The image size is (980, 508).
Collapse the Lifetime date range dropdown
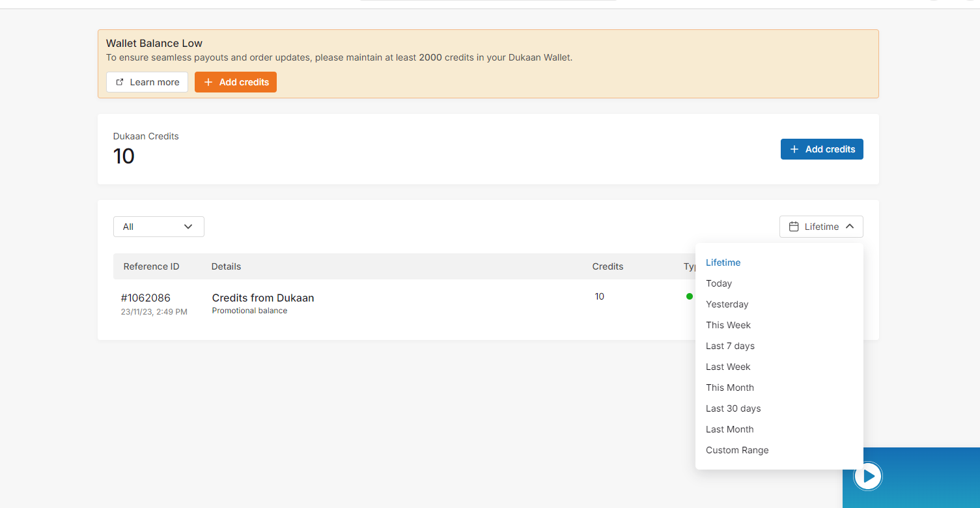tap(821, 227)
